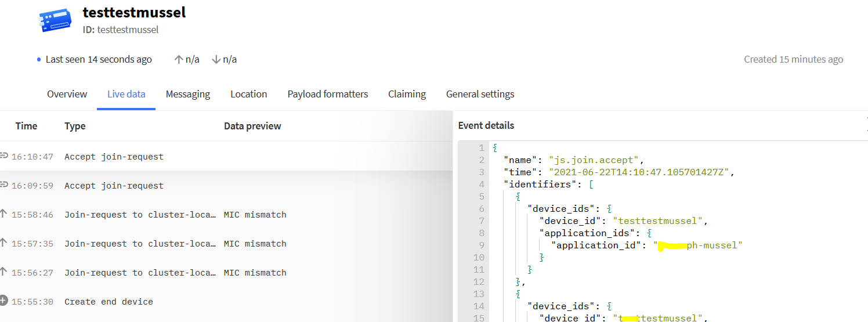Click link icon of 16:10:47 event
The width and height of the screenshot is (868, 322).
[3, 155]
